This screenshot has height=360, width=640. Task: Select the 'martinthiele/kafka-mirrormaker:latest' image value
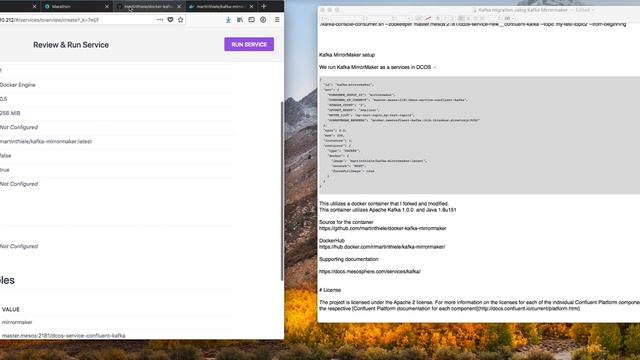click(x=46, y=142)
